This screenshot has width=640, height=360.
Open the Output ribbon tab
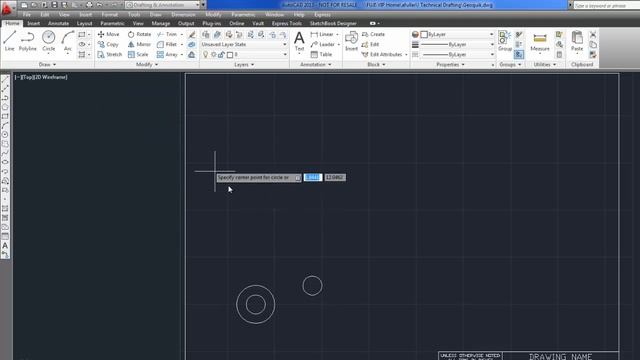[186, 23]
